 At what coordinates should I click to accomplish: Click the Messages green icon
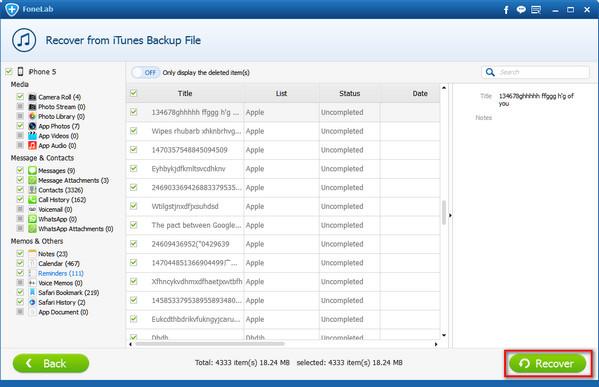pyautogui.click(x=32, y=170)
